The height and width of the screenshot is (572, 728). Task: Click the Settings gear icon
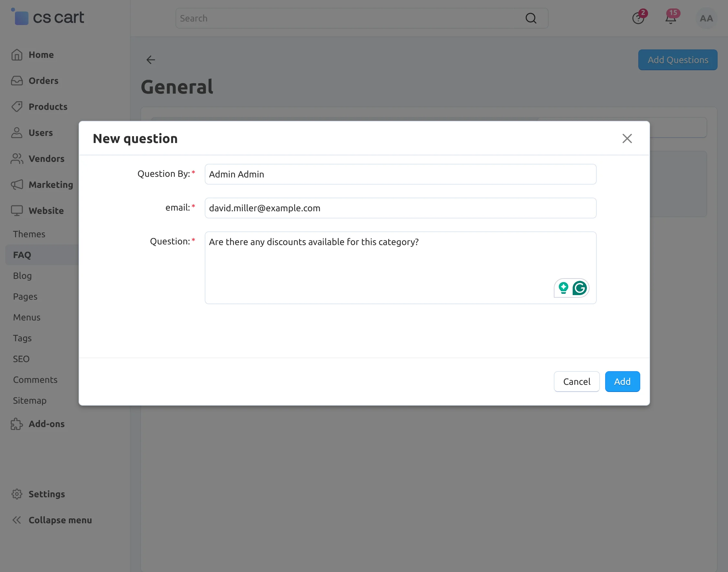click(17, 494)
